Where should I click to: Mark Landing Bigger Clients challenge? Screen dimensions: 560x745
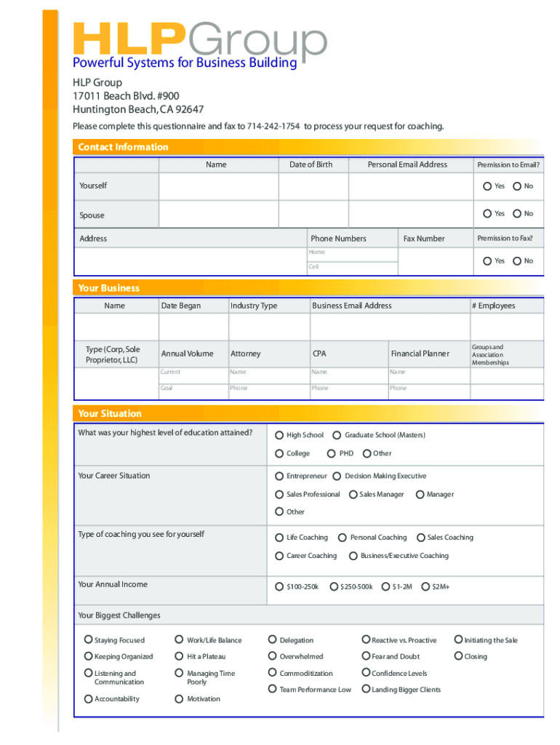pos(366,689)
